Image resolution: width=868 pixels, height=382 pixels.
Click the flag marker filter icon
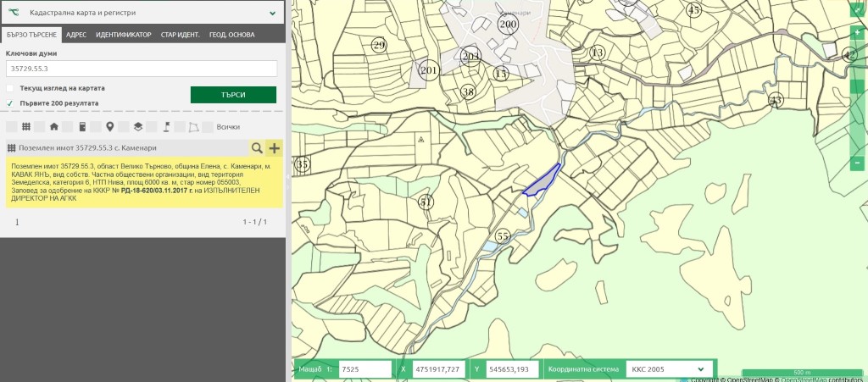click(x=167, y=127)
